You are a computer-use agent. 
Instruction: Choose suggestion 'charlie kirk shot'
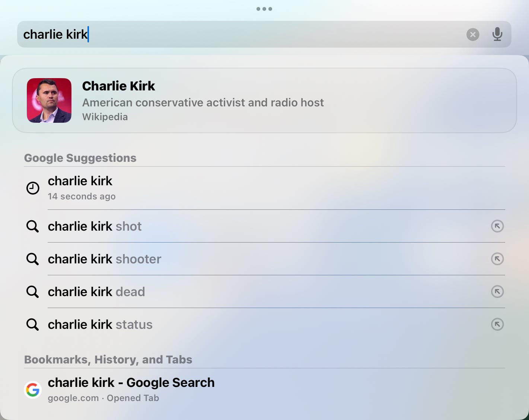(264, 226)
